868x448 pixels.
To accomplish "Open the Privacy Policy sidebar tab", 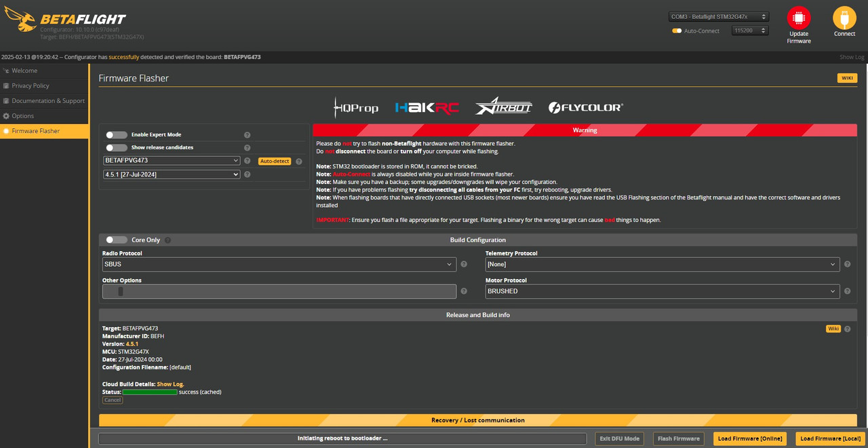I will tap(44, 86).
